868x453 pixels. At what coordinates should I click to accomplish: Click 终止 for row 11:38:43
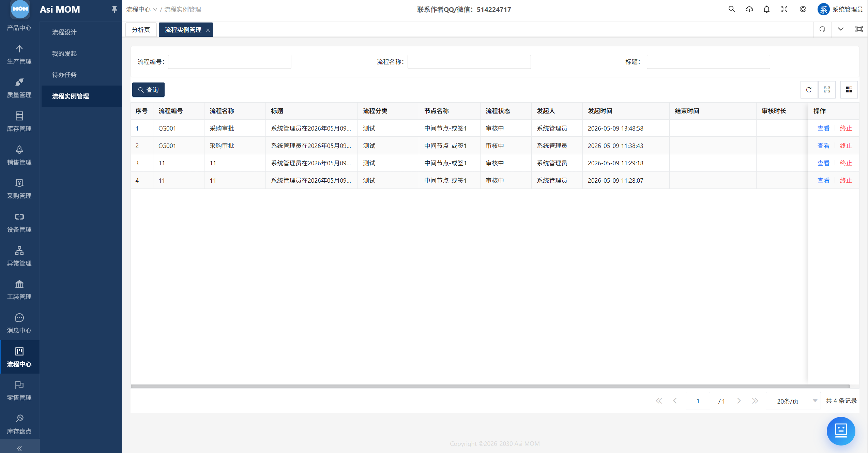coord(846,146)
